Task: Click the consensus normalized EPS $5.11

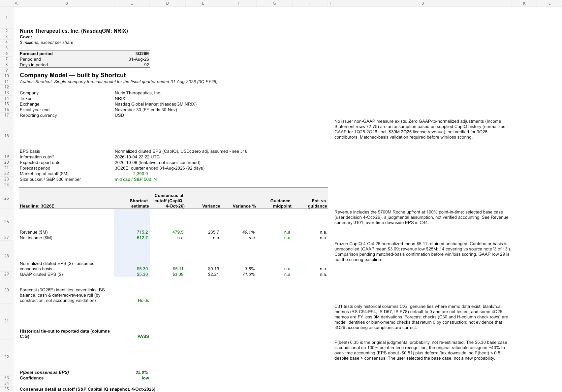Action: pyautogui.click(x=178, y=269)
